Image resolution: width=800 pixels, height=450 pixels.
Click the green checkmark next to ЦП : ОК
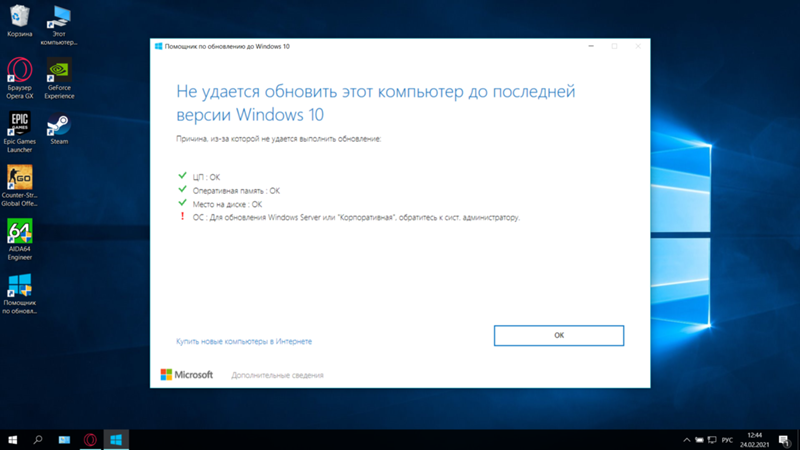click(x=182, y=176)
